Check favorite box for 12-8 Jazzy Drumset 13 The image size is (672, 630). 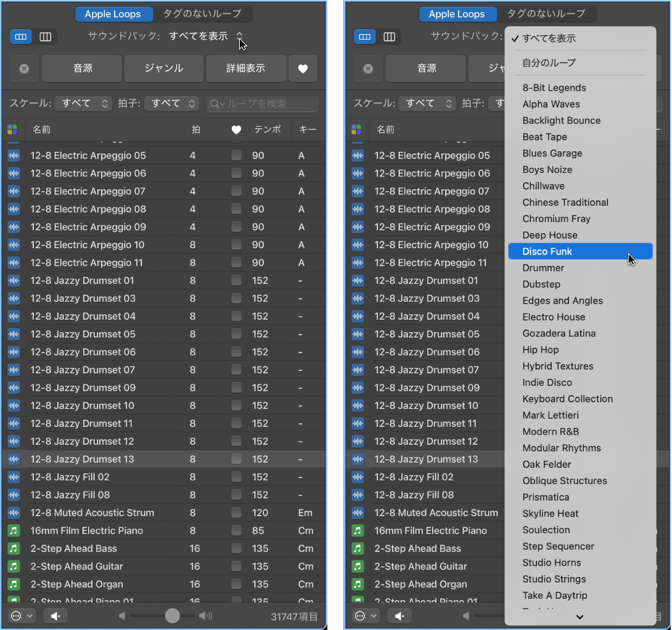(236, 459)
